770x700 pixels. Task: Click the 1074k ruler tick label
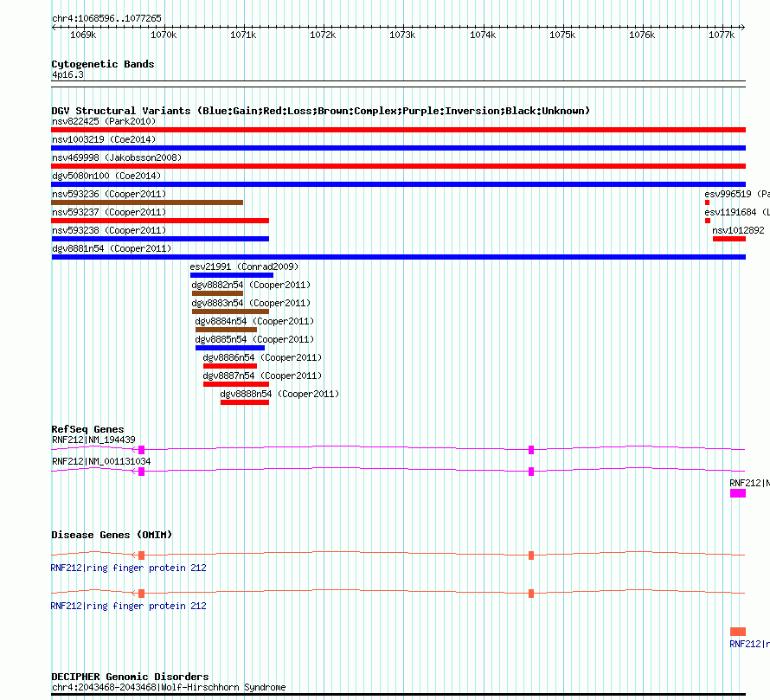point(483,35)
